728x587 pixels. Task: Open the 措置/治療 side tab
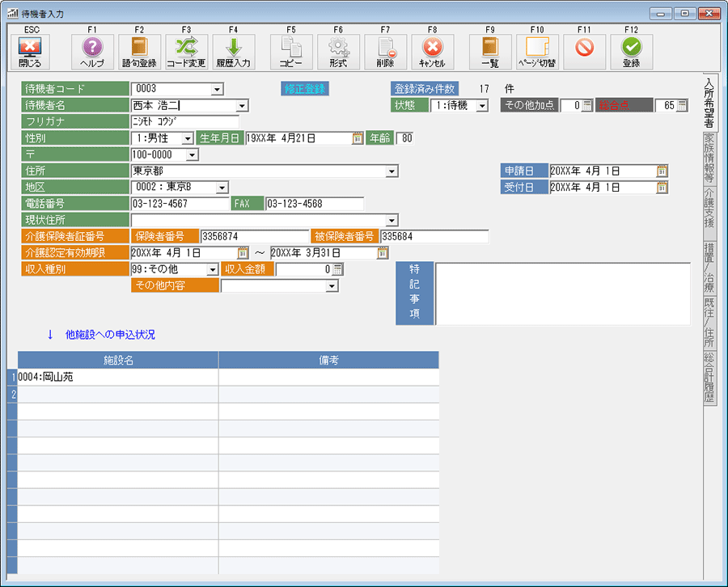pyautogui.click(x=709, y=268)
